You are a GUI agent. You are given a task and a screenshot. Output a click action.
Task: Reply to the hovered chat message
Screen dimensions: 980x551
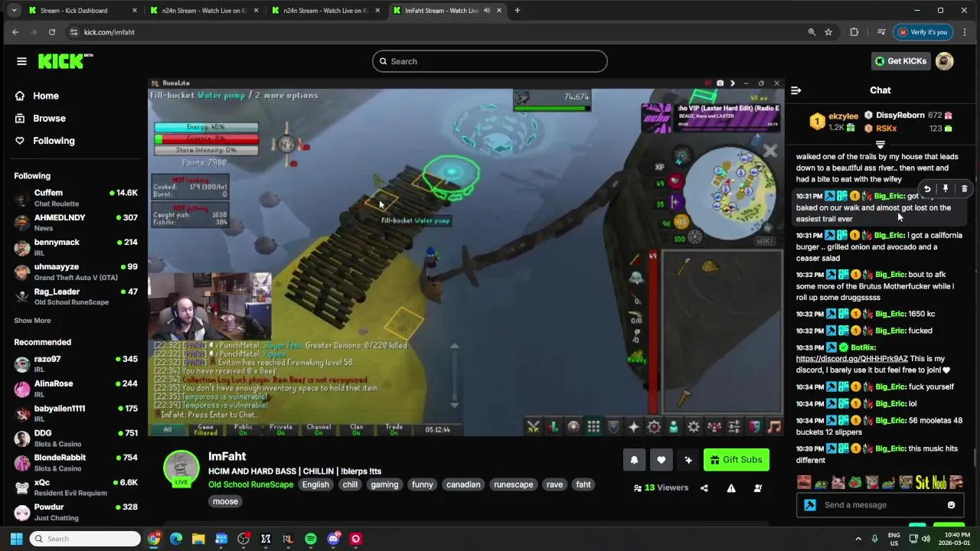pyautogui.click(x=927, y=189)
